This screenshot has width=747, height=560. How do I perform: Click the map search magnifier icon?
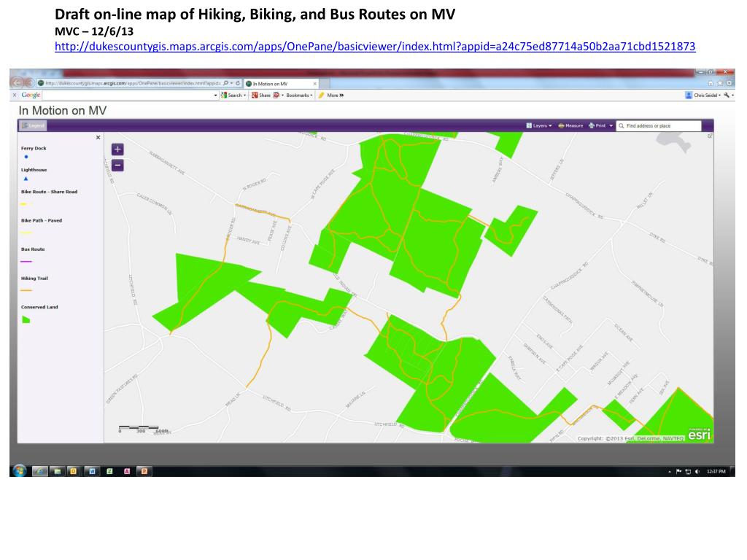click(622, 125)
